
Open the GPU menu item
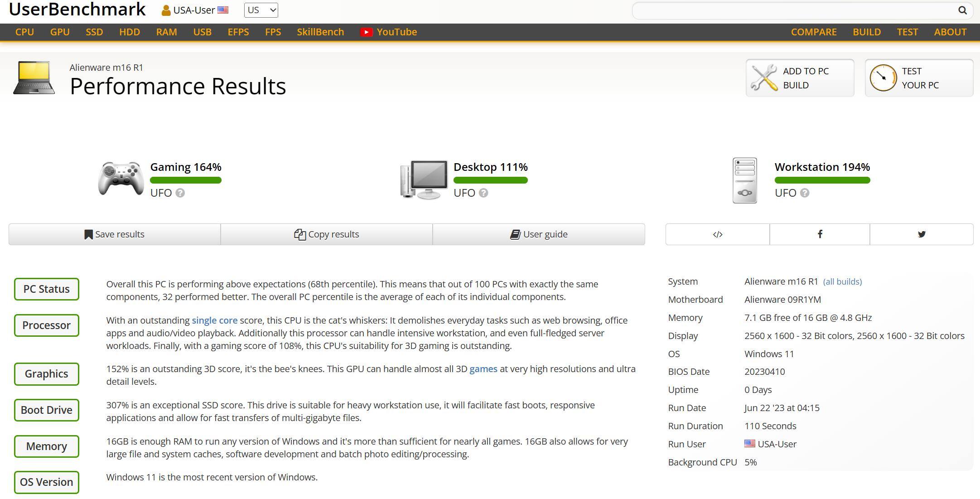pos(60,32)
